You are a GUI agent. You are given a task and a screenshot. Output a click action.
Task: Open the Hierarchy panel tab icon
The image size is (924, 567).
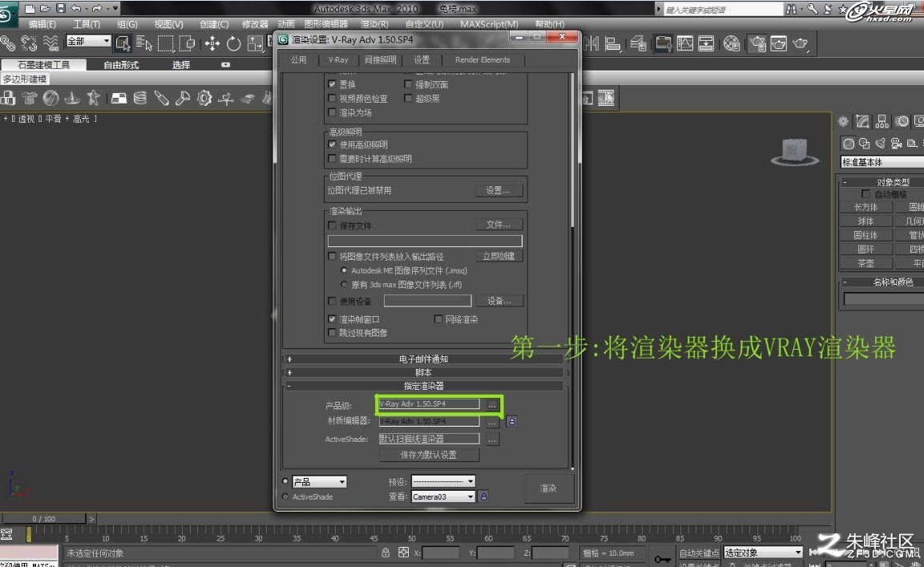pyautogui.click(x=882, y=122)
